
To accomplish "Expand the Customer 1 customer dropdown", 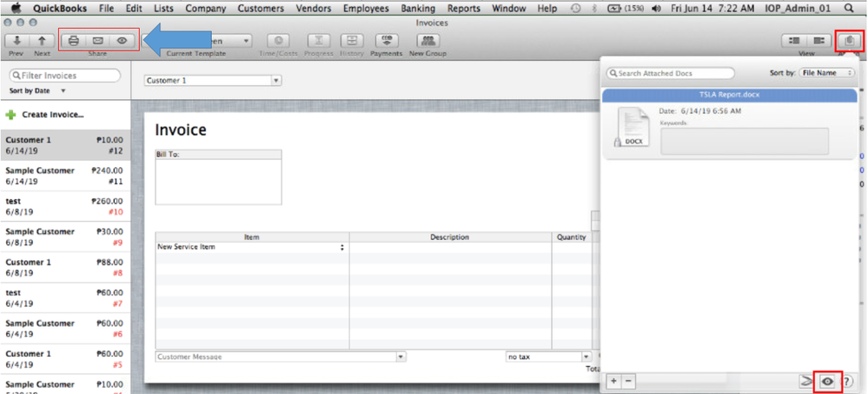I will [276, 80].
